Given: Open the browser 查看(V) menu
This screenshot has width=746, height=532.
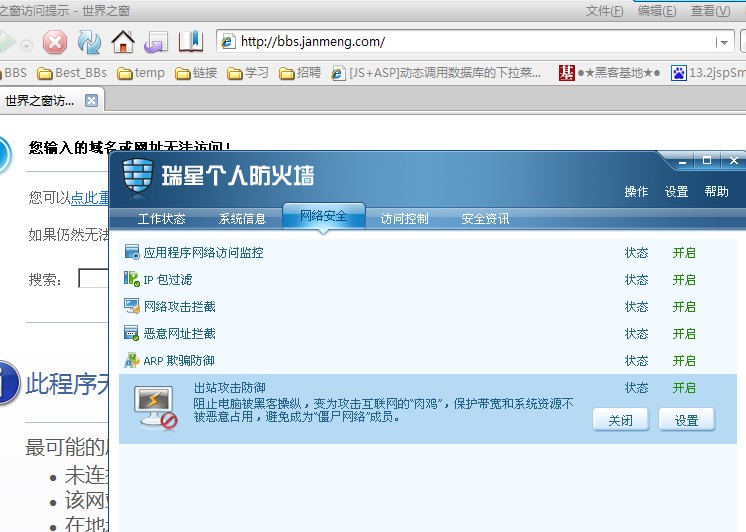Looking at the screenshot, I should pos(710,10).
